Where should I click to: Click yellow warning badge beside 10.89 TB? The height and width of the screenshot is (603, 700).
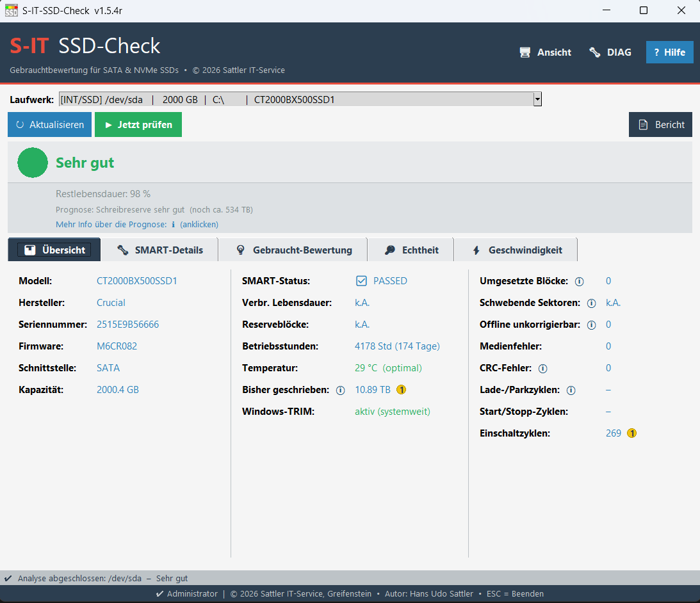(x=402, y=390)
